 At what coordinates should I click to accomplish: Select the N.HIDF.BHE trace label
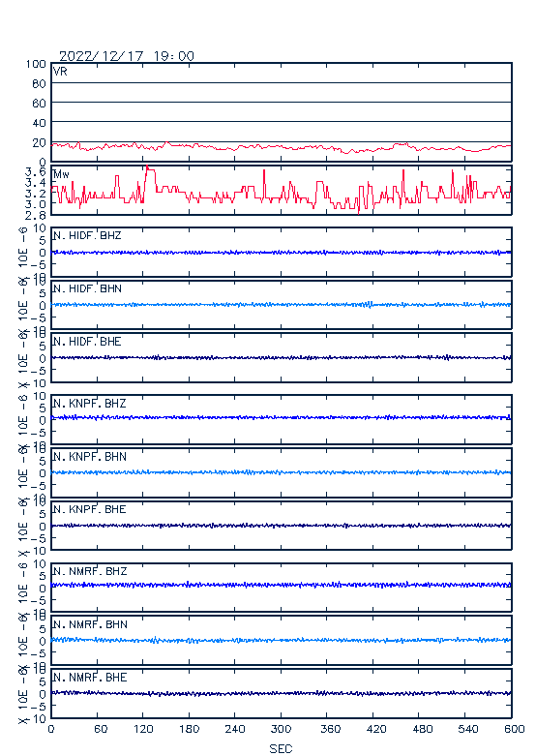coord(87,342)
